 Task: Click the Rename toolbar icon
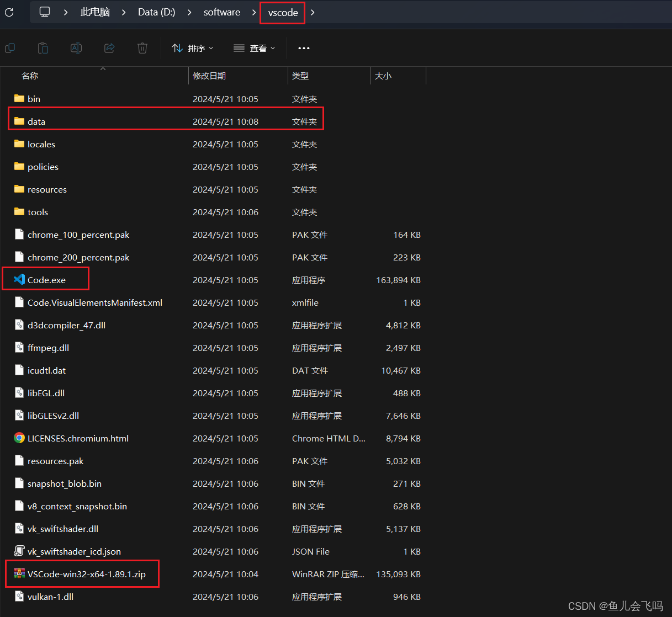76,48
